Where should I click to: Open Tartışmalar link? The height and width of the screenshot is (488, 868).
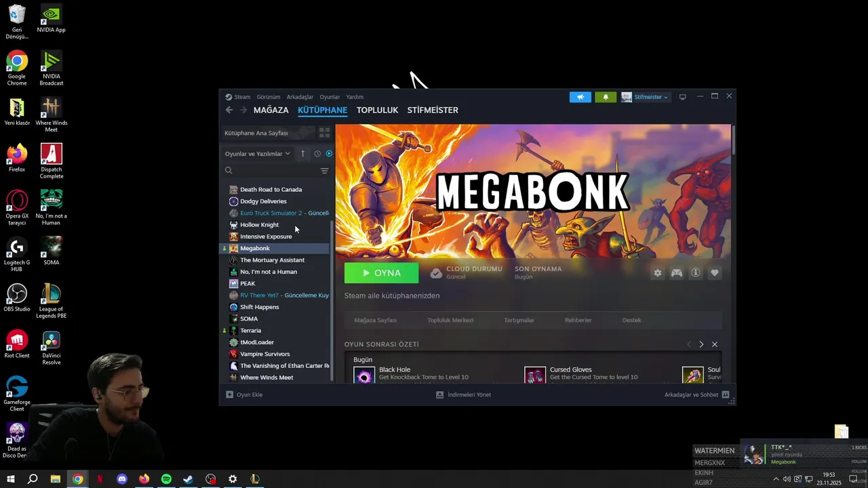click(519, 320)
